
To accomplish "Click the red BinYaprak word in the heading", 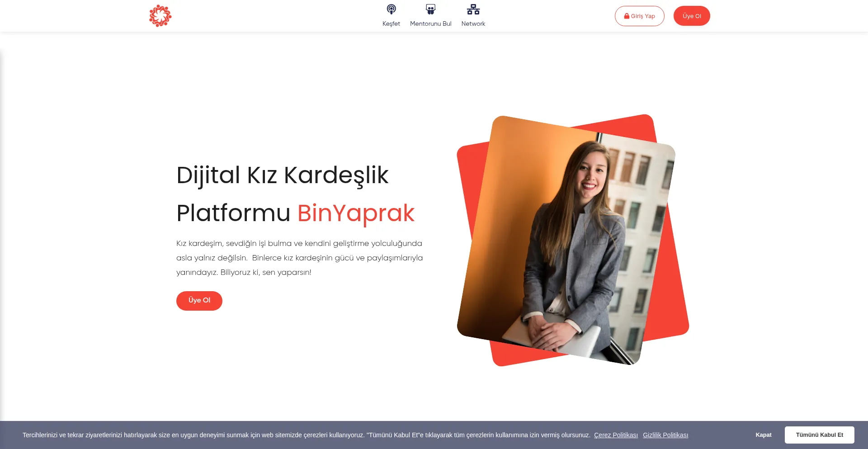I will [356, 213].
